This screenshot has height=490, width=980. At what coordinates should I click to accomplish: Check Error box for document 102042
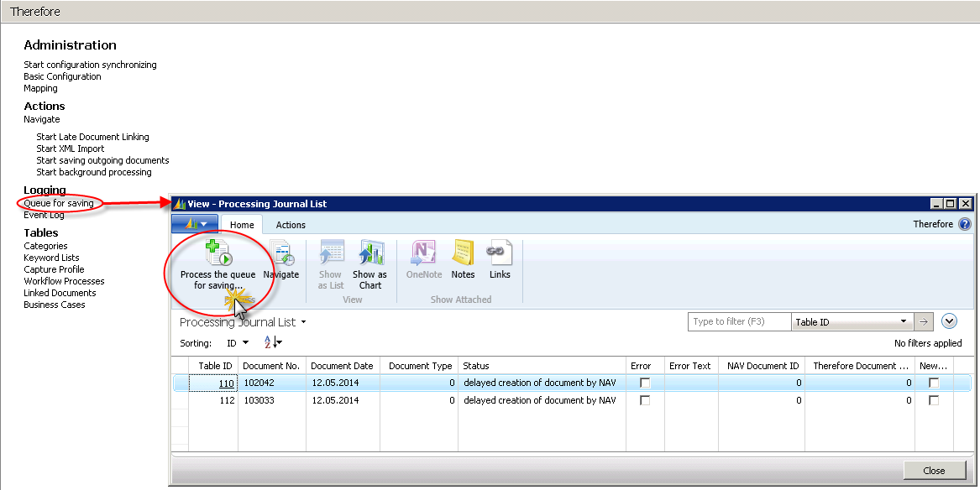(645, 383)
